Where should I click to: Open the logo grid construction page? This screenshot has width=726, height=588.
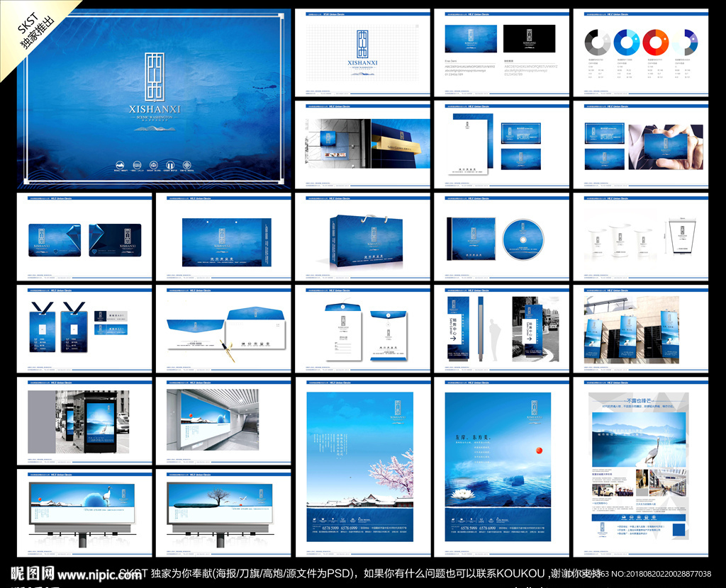tap(362, 52)
